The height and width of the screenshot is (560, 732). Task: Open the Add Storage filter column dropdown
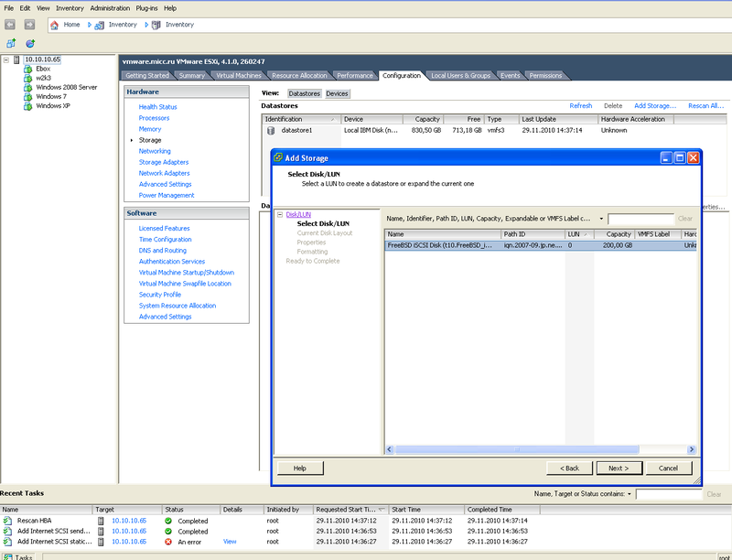601,219
